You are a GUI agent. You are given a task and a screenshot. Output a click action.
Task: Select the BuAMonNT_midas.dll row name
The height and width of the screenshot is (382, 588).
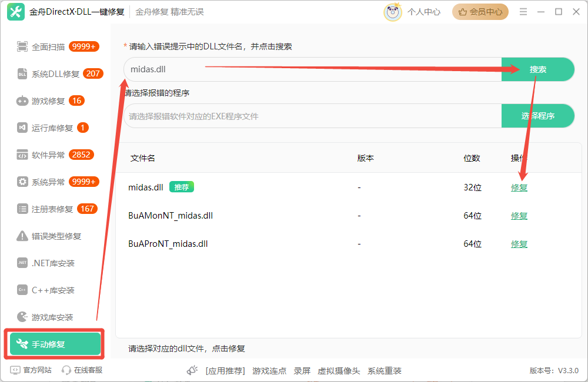(x=171, y=216)
